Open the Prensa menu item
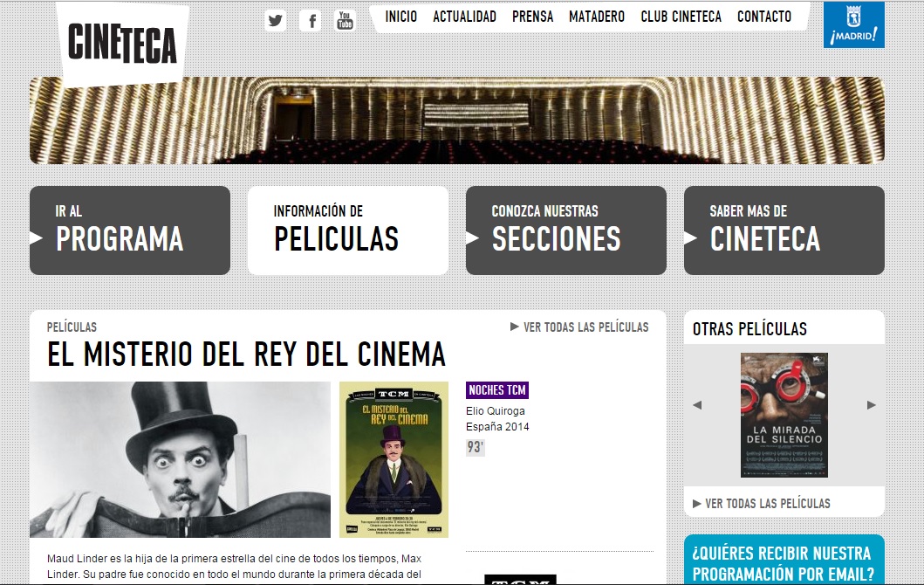The image size is (924, 585). coord(533,17)
